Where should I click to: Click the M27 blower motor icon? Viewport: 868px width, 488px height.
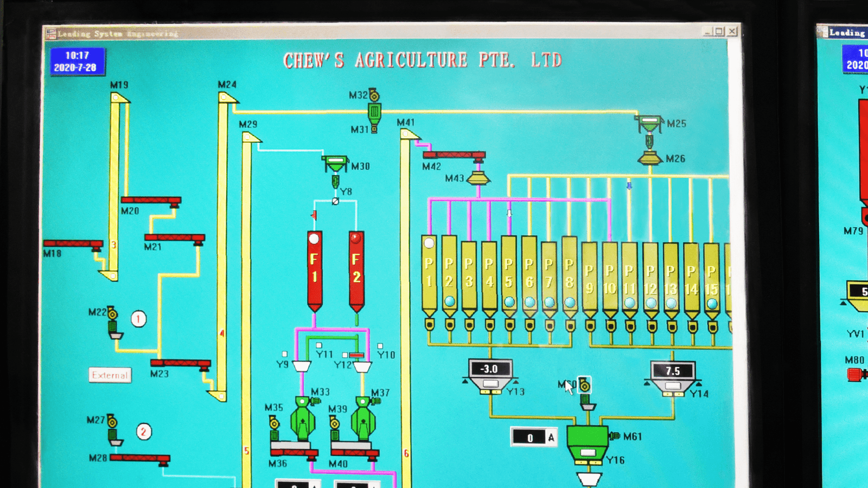pos(113,430)
